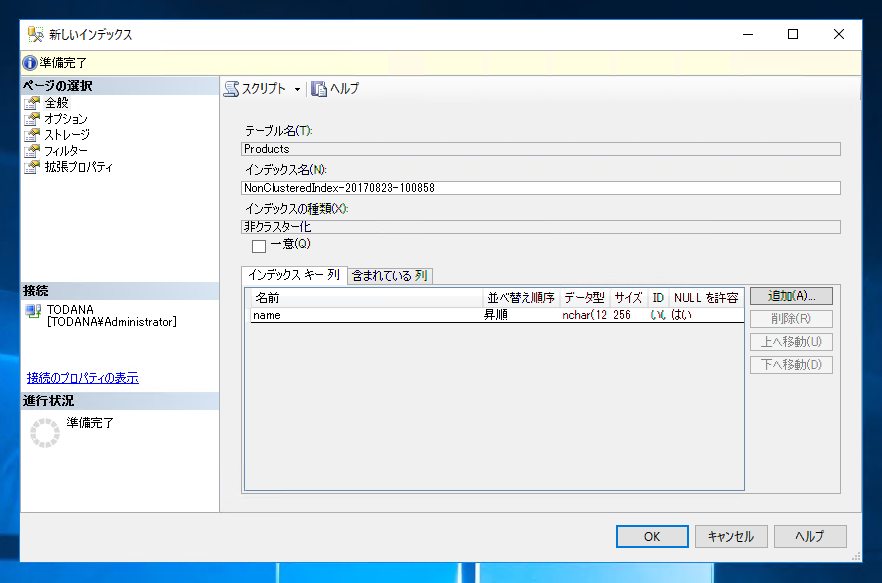Click the テーブル名 field showing Products
The image size is (882, 583).
click(541, 149)
